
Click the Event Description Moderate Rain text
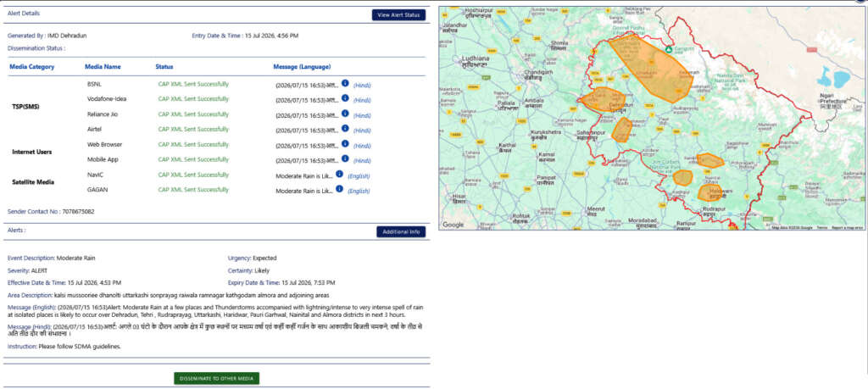[x=52, y=258]
